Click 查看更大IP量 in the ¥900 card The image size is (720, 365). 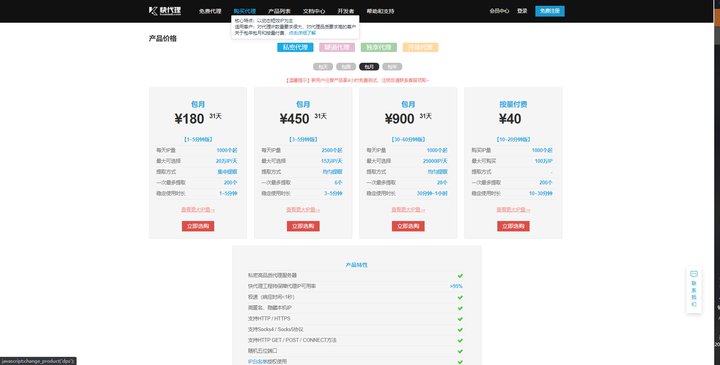pyautogui.click(x=408, y=209)
